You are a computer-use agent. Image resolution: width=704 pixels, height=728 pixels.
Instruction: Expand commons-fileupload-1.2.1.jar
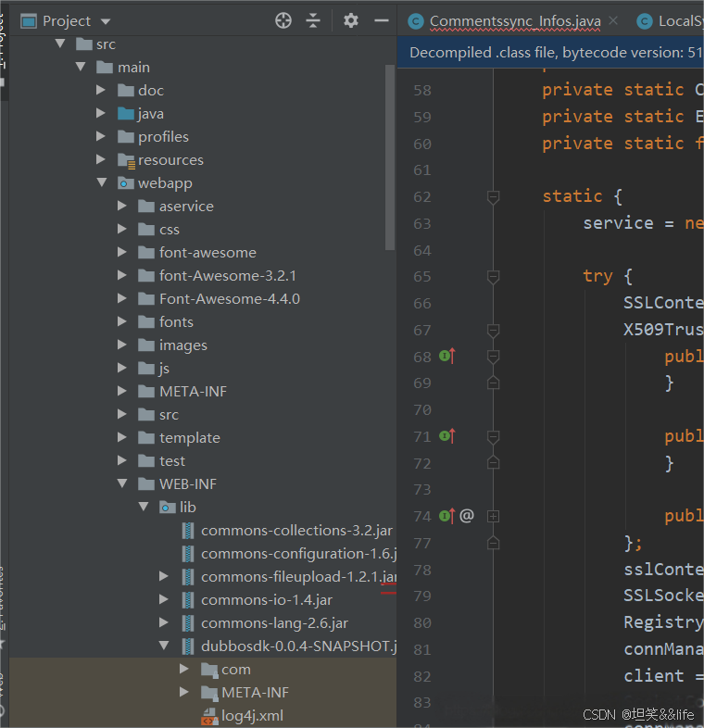(x=163, y=577)
